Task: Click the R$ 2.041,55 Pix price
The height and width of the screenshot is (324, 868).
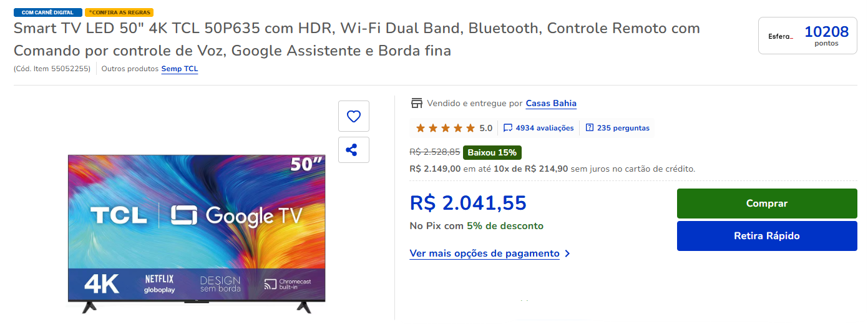Action: click(x=468, y=203)
